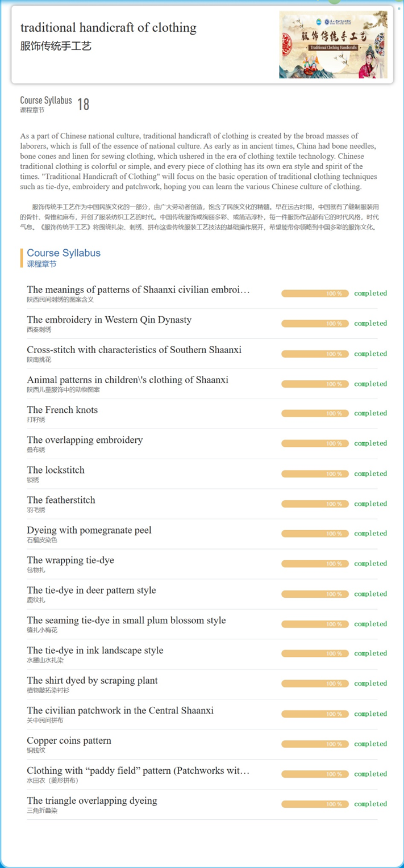
Task: Click the blue 'Course Syllabus' section heading
Action: [64, 253]
